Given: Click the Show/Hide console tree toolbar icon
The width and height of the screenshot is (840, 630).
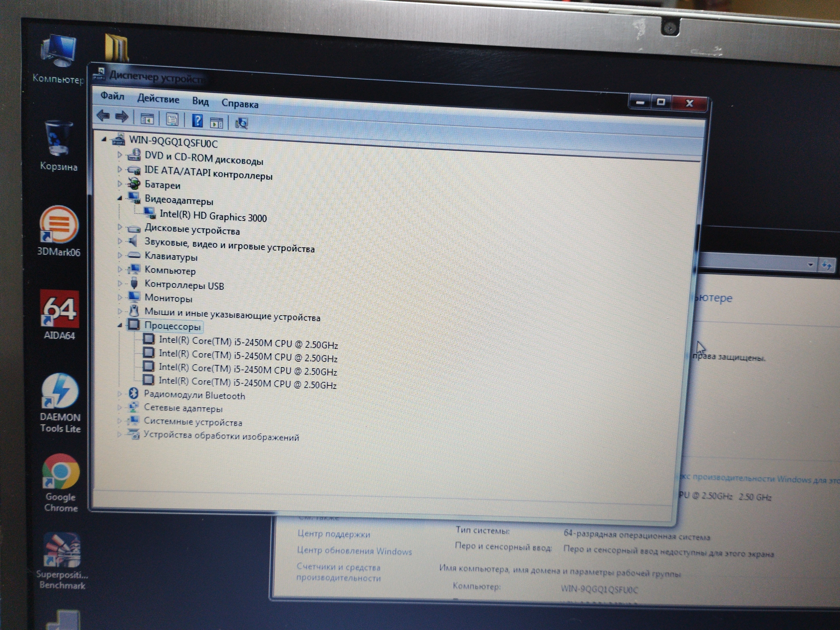Looking at the screenshot, I should pos(147,119).
